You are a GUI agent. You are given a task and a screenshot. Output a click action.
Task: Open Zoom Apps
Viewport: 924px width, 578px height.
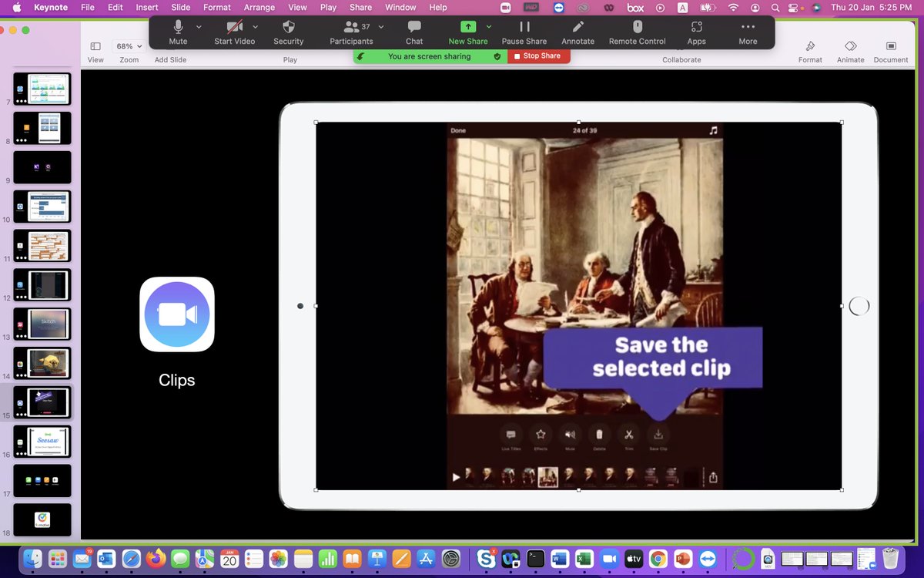696,32
